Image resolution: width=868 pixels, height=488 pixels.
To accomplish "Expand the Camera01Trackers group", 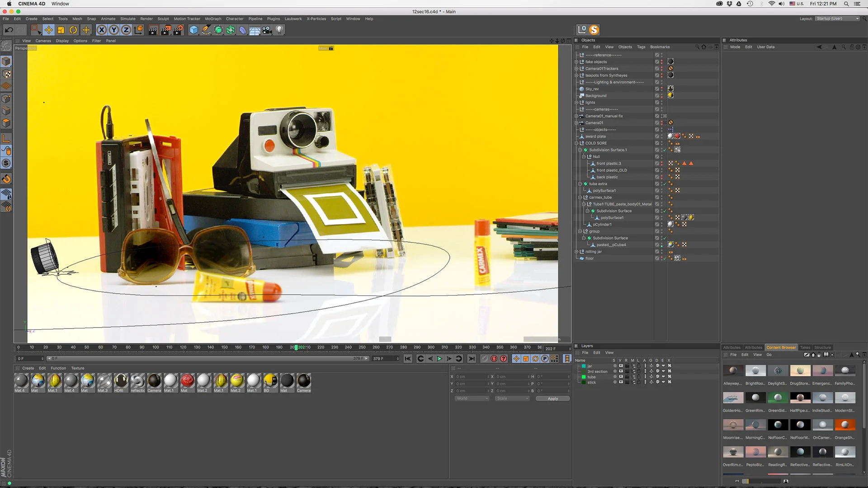I will (x=576, y=69).
